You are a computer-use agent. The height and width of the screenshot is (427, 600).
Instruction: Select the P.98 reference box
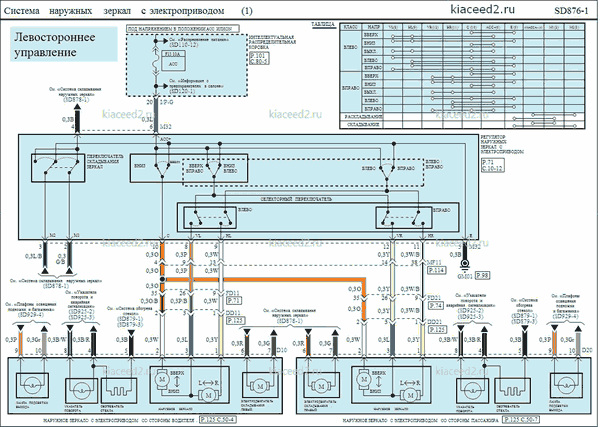click(x=483, y=275)
